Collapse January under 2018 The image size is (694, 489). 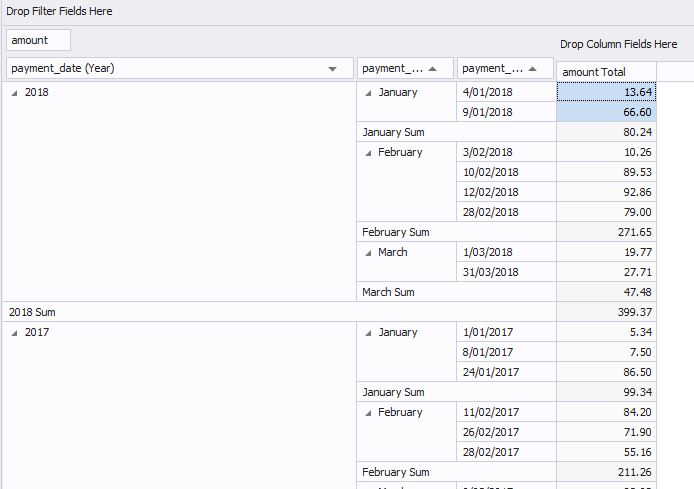369,92
